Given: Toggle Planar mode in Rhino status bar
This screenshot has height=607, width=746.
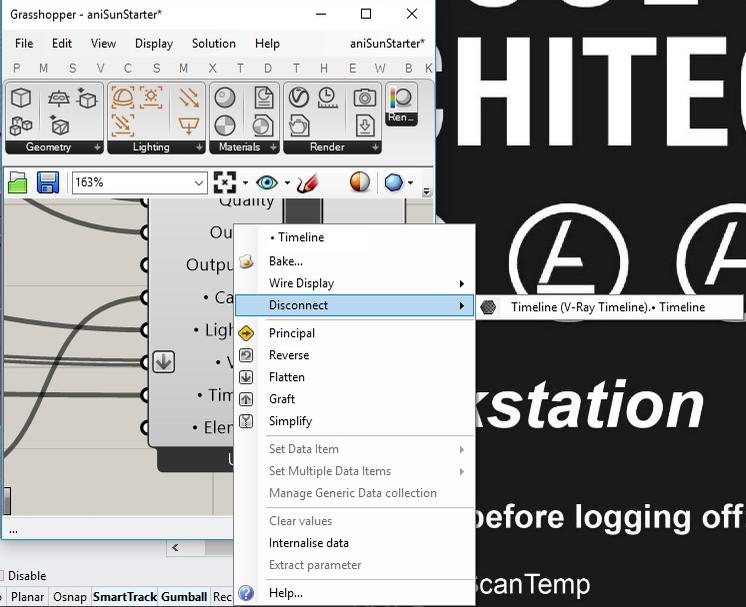Looking at the screenshot, I should click(27, 597).
